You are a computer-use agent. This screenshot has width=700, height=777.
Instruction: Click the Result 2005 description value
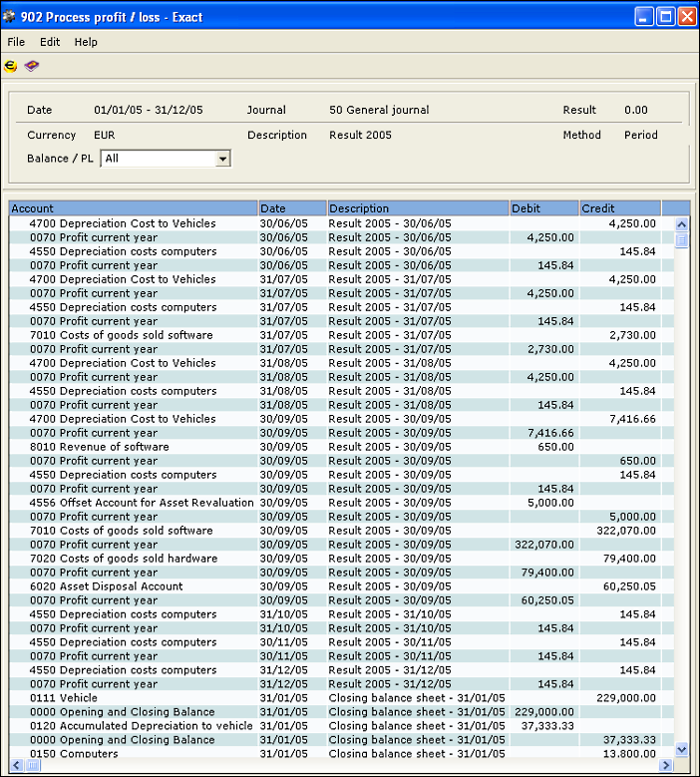click(360, 135)
